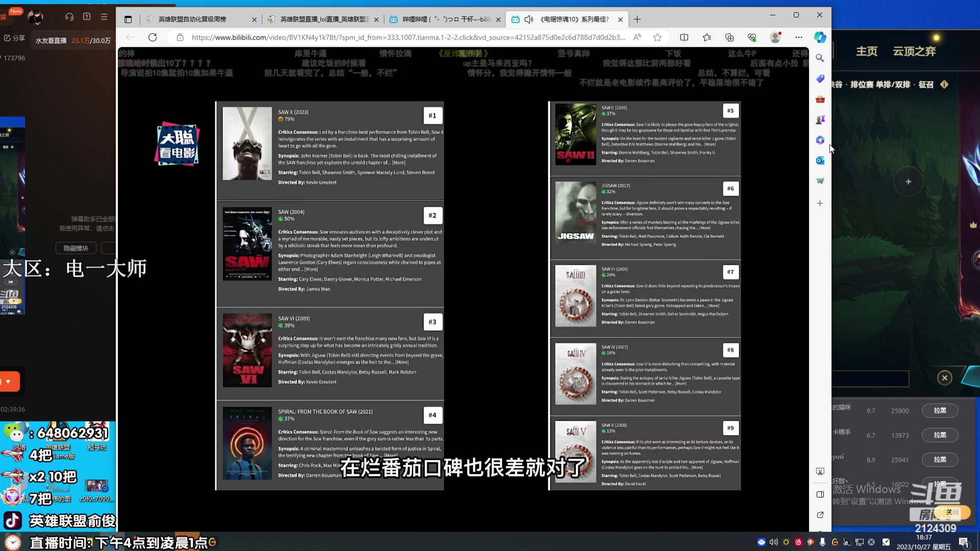The image size is (980, 551).
Task: Open the Games chess sidebar icon
Action: [820, 119]
